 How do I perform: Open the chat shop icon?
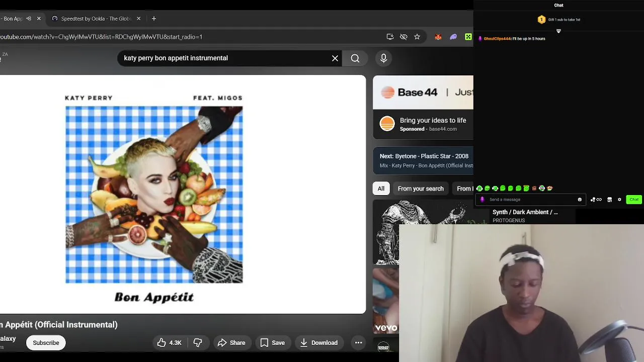[609, 200]
